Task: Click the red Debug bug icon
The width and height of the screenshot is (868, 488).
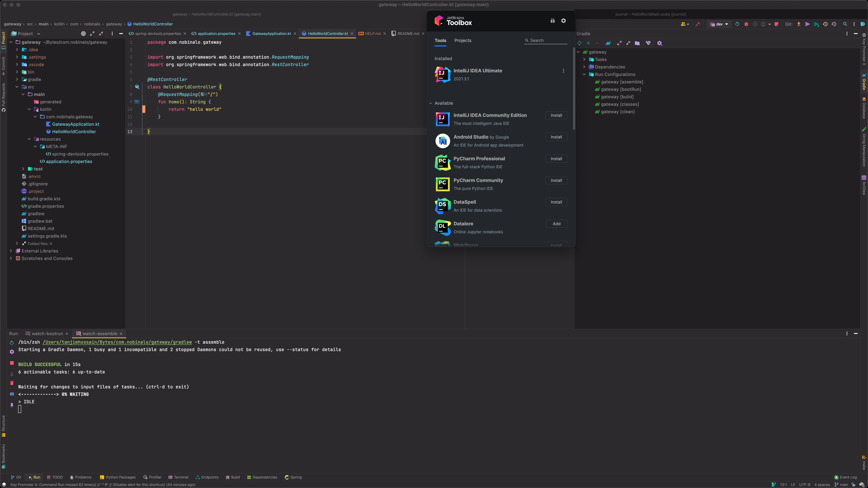Action: (746, 24)
